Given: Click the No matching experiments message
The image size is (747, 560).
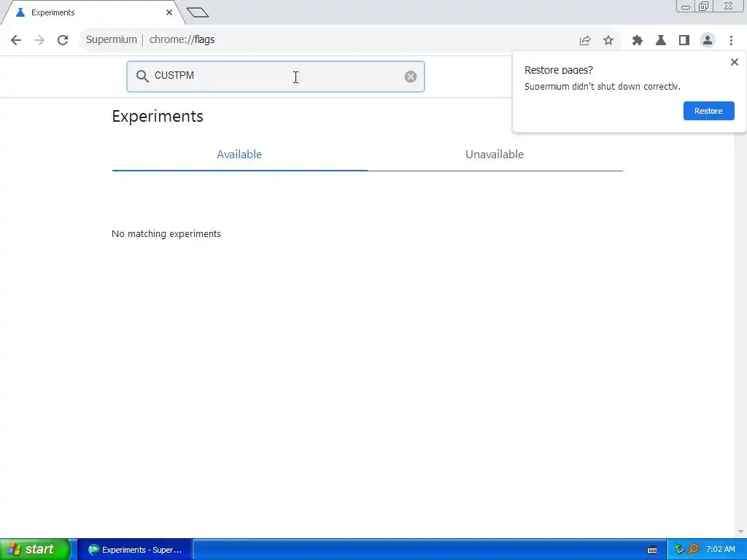Looking at the screenshot, I should click(166, 234).
